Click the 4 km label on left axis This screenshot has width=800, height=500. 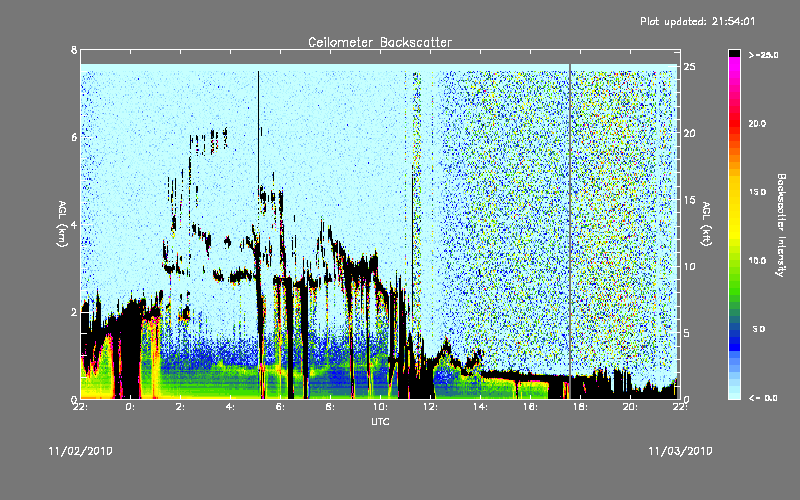coord(74,224)
